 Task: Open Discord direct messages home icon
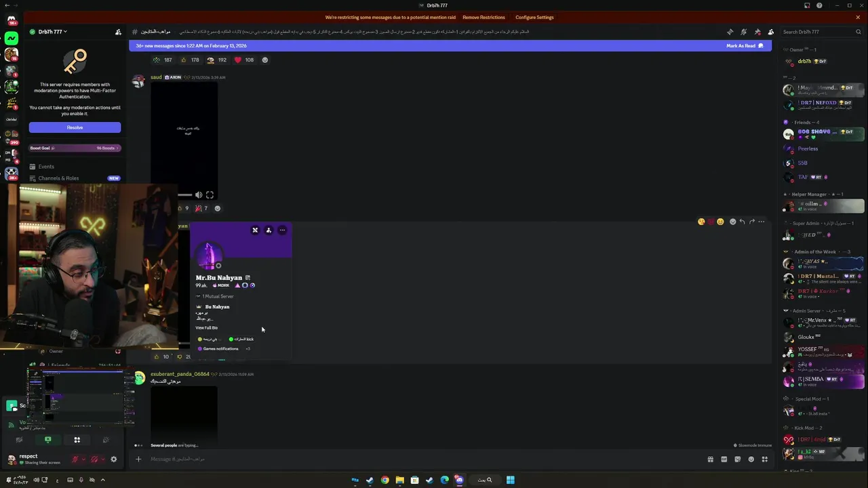click(12, 20)
